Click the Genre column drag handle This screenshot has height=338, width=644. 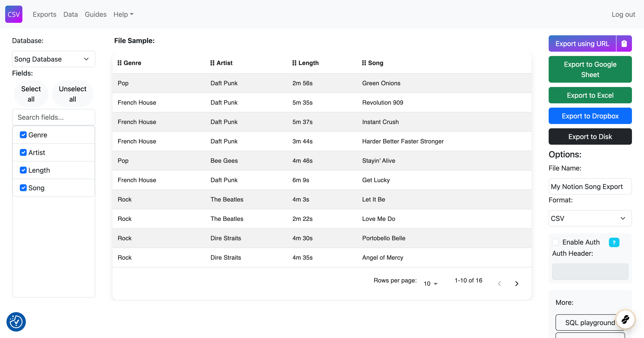119,63
